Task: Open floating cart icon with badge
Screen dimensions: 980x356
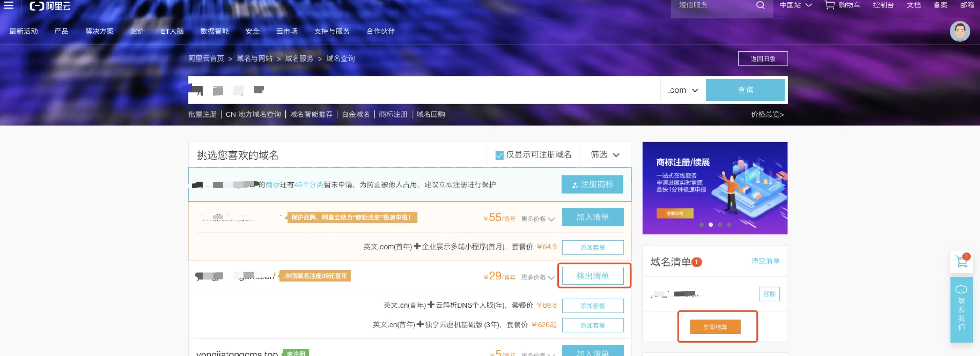Action: point(961,262)
